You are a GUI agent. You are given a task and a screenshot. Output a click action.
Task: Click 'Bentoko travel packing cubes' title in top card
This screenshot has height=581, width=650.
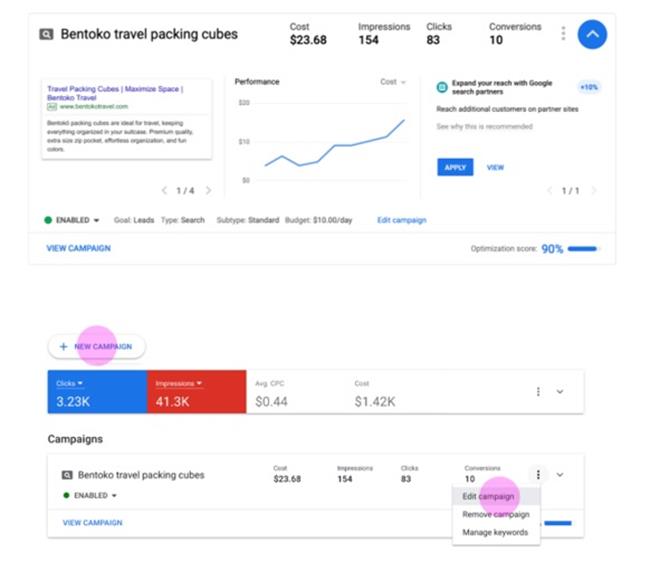149,34
